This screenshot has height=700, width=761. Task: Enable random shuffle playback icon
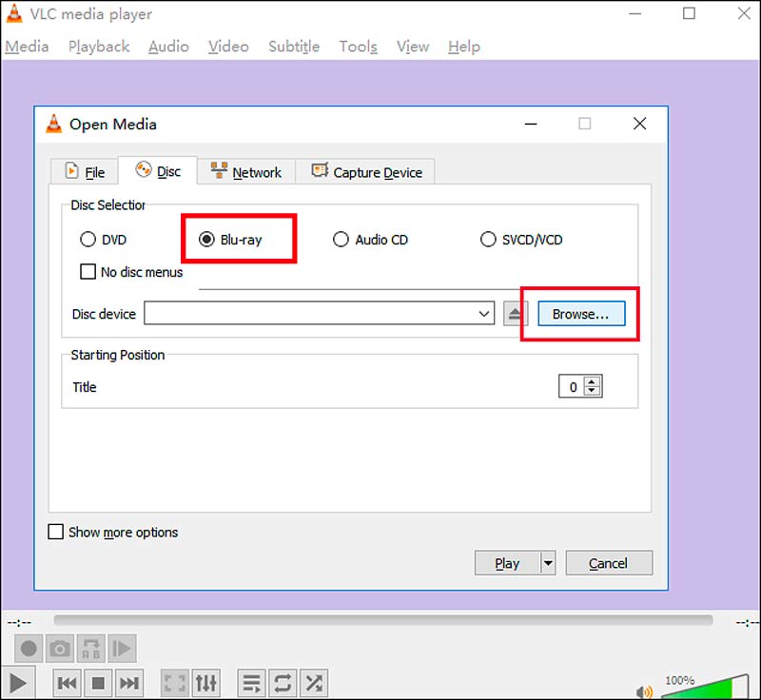314,682
